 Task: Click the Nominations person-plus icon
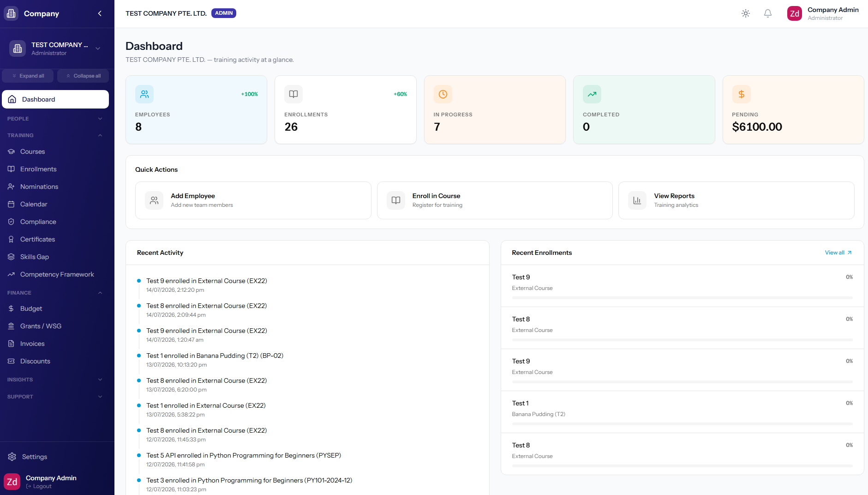(x=11, y=187)
